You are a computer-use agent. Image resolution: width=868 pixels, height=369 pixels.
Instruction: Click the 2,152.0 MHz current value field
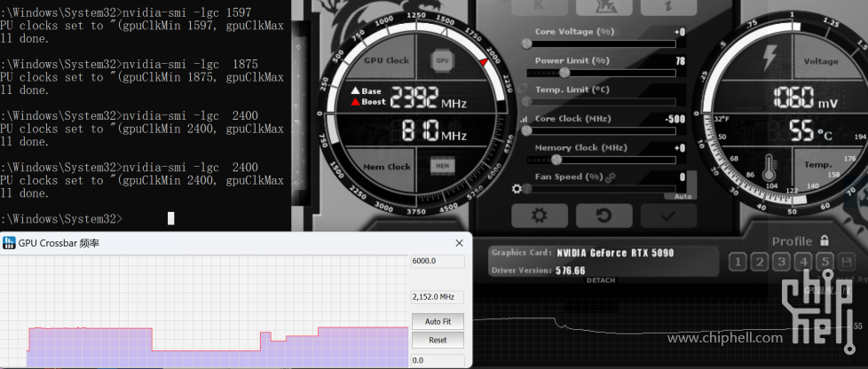coord(438,297)
